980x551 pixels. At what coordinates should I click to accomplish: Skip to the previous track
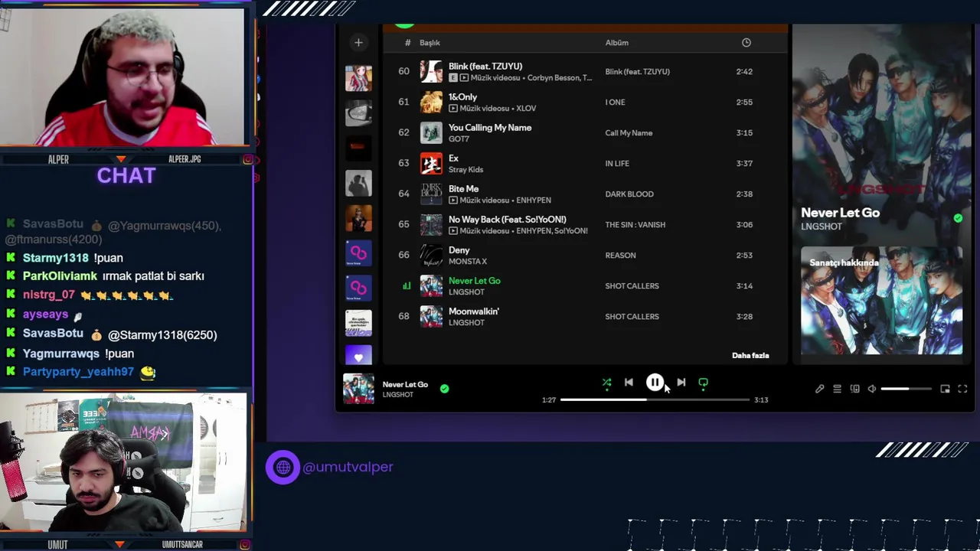click(x=629, y=383)
